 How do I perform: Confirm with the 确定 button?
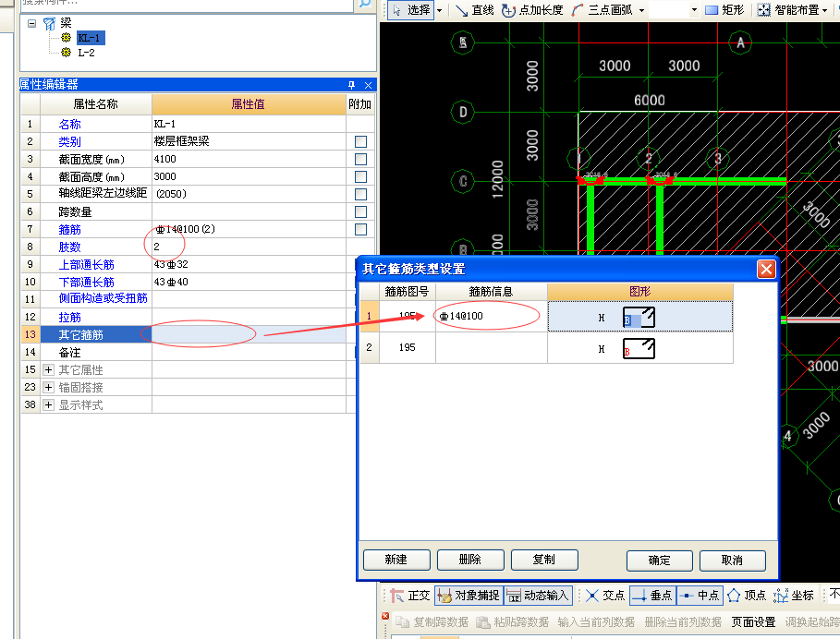coord(660,561)
